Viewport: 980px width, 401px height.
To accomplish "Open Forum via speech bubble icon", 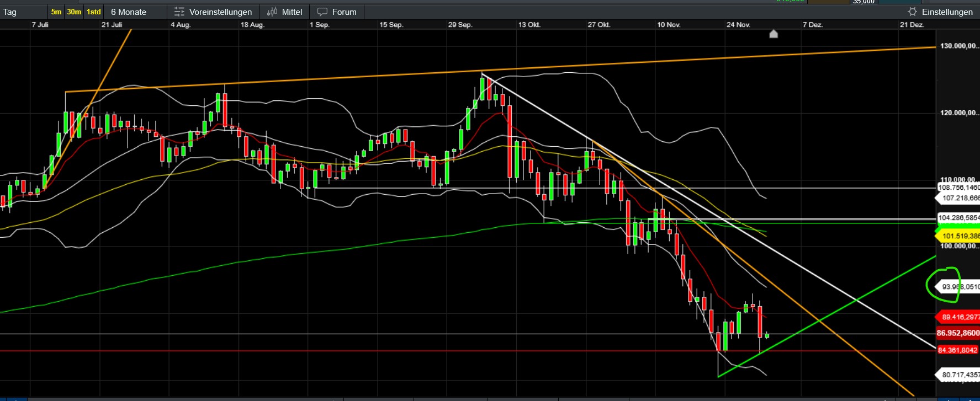I will (x=322, y=12).
